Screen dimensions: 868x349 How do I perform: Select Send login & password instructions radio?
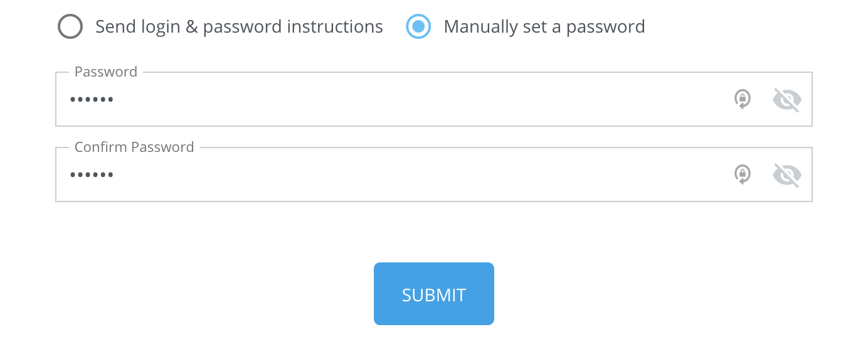coord(70,27)
